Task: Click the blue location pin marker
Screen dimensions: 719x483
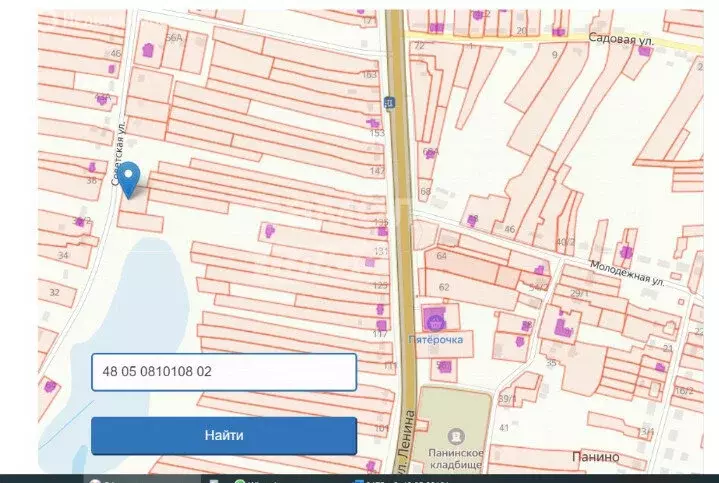Action: tap(129, 182)
